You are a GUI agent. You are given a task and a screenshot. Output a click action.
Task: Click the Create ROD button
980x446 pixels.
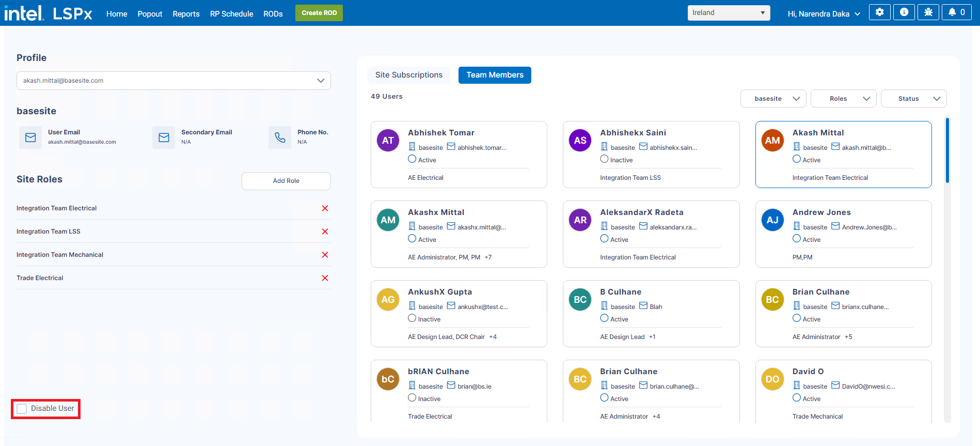[319, 13]
